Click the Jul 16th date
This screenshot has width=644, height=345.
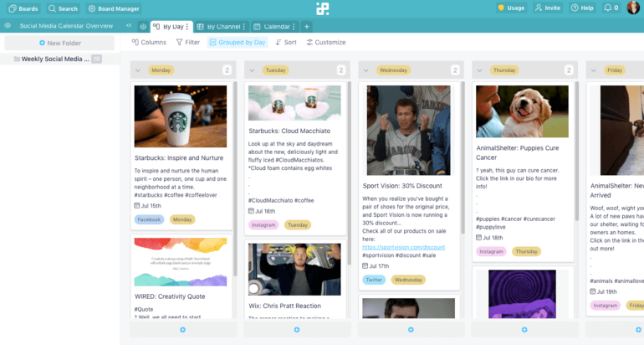262,211
